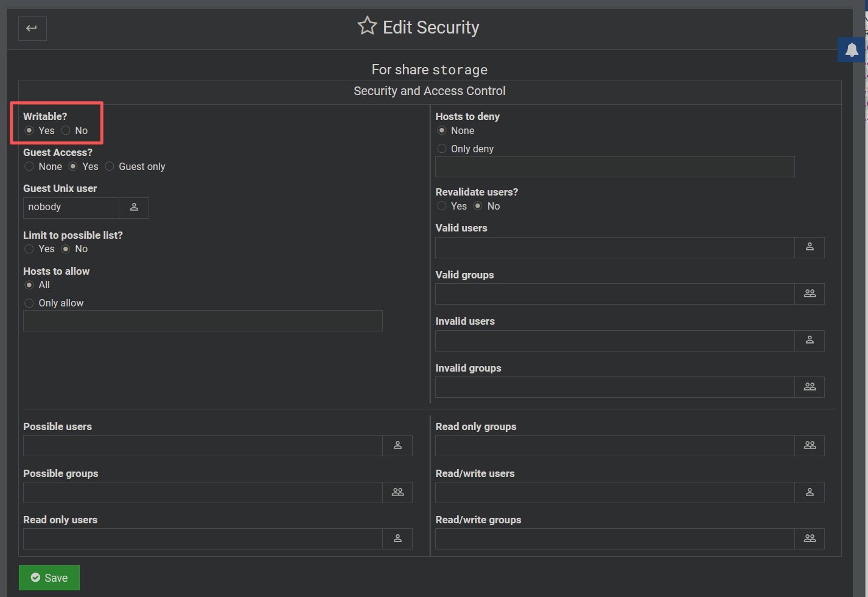Open group chooser for Read/write groups
Screen dimensions: 868x597
810,539
